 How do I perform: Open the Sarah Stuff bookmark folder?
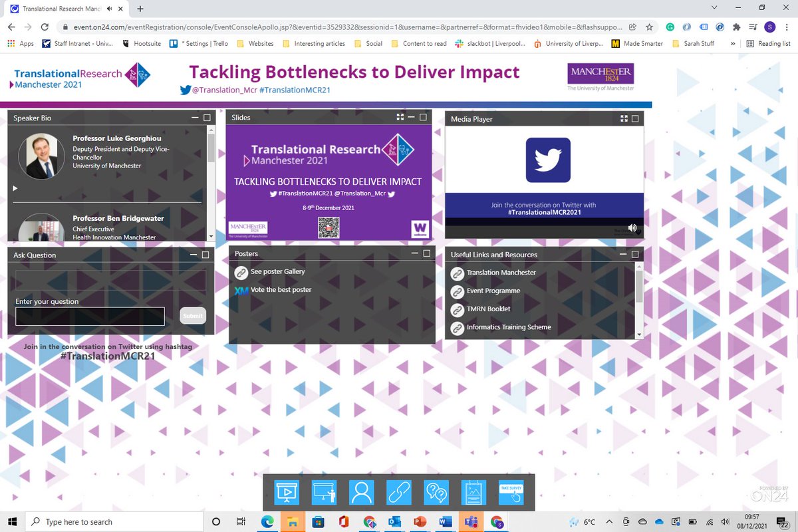pyautogui.click(x=694, y=43)
